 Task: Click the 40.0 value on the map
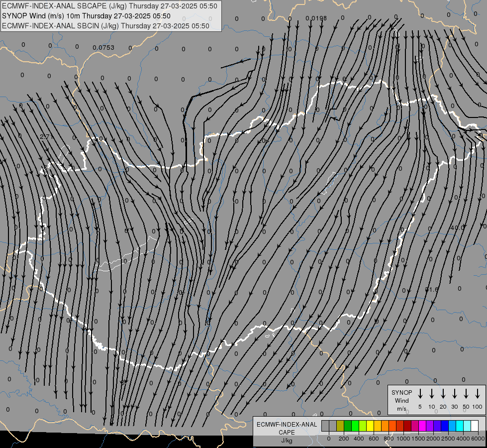[x=457, y=227]
